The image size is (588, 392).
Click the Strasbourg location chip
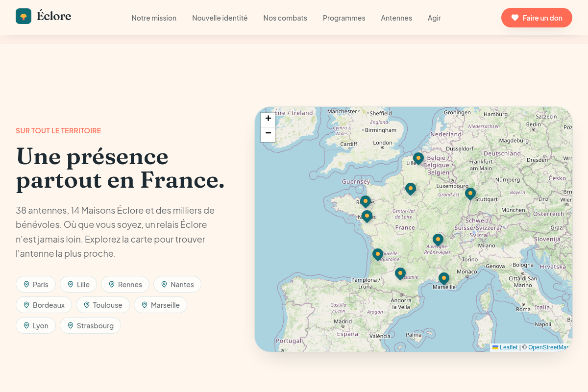[x=90, y=325]
